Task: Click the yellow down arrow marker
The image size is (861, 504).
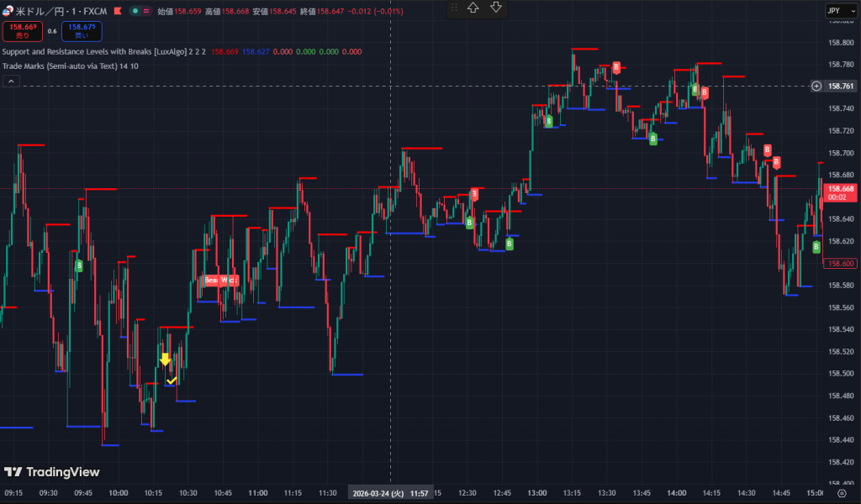Action: [x=166, y=360]
